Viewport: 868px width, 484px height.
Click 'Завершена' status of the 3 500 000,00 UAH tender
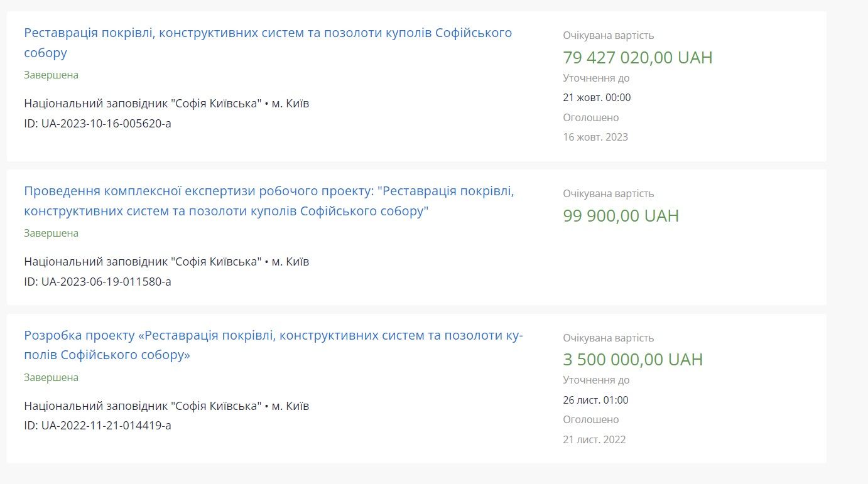(x=51, y=378)
